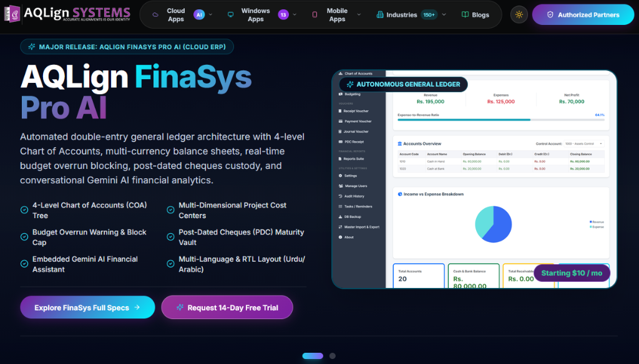The height and width of the screenshot is (364, 639).
Task: Click check icon for 4-Level Chart of Accounts
Action: (x=24, y=210)
